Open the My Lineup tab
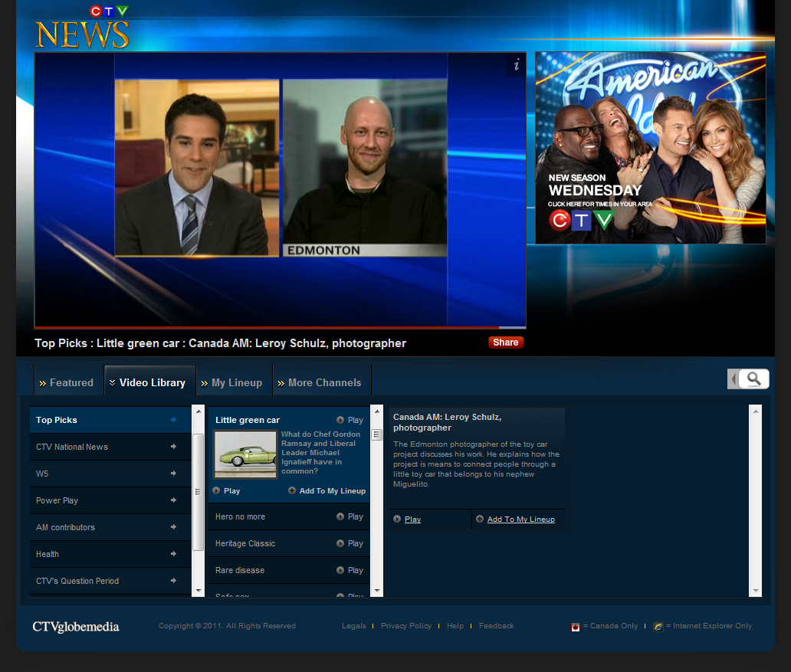 coord(234,382)
